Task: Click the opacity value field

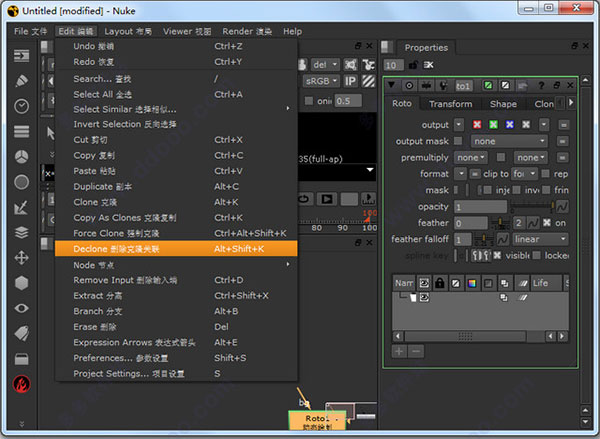Action: [480, 207]
